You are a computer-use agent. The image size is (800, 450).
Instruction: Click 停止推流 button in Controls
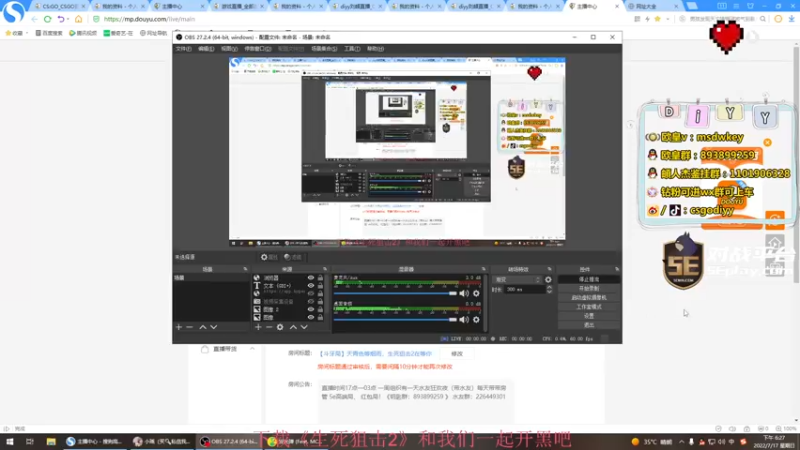pyautogui.click(x=589, y=280)
